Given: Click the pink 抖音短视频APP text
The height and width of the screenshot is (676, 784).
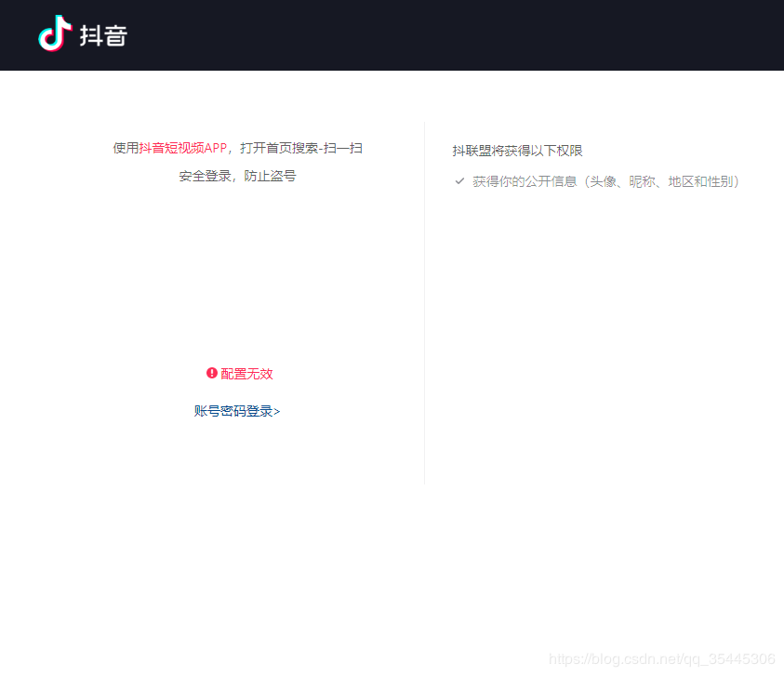Looking at the screenshot, I should pyautogui.click(x=183, y=148).
